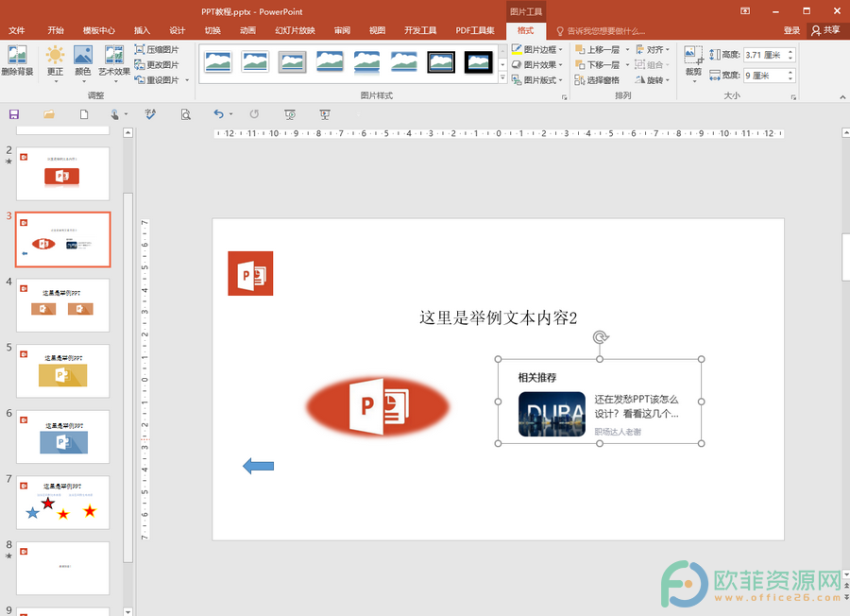Open 图片边框 (Picture Border) dropdown
Screen dimensions: 850x616
click(537, 49)
